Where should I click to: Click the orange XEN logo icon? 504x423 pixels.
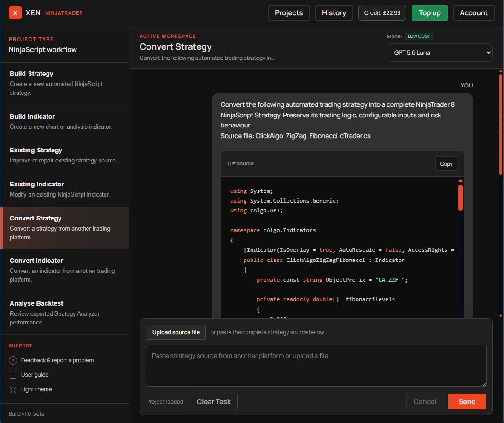15,13
